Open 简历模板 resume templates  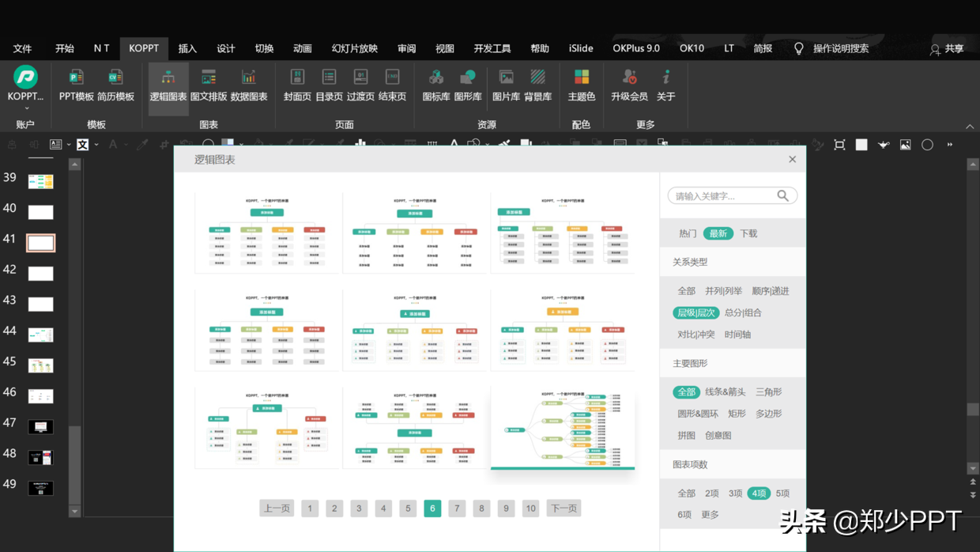[x=115, y=77]
